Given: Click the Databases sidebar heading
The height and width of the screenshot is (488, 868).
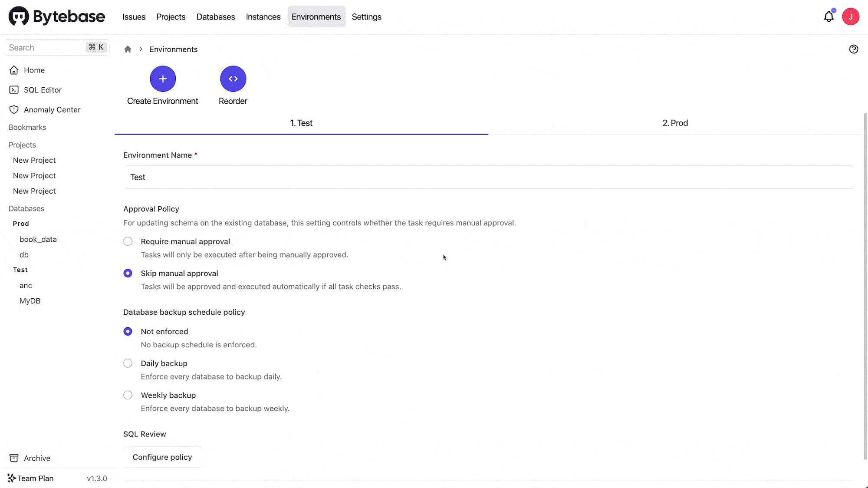Looking at the screenshot, I should pyautogui.click(x=26, y=208).
